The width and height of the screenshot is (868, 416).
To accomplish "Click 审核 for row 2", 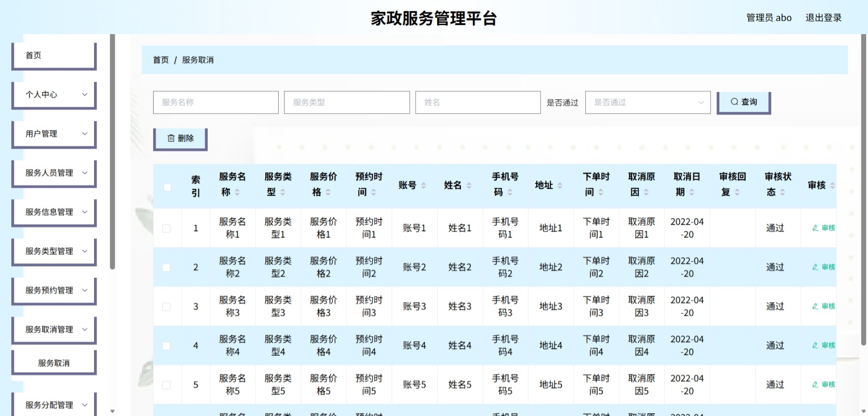I will coord(824,267).
